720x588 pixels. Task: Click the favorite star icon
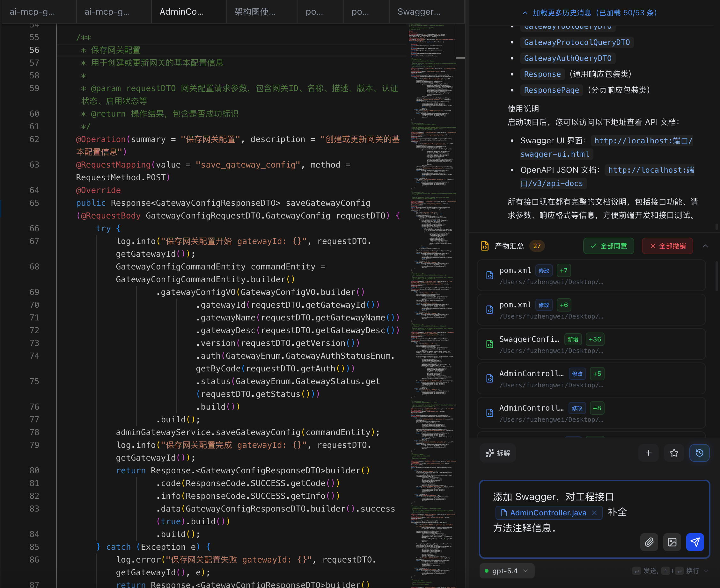[x=674, y=453]
